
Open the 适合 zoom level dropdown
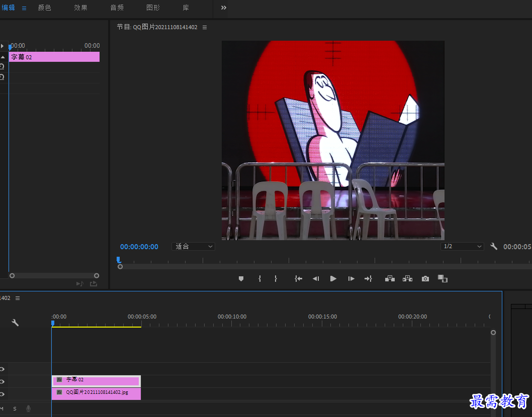coord(194,247)
